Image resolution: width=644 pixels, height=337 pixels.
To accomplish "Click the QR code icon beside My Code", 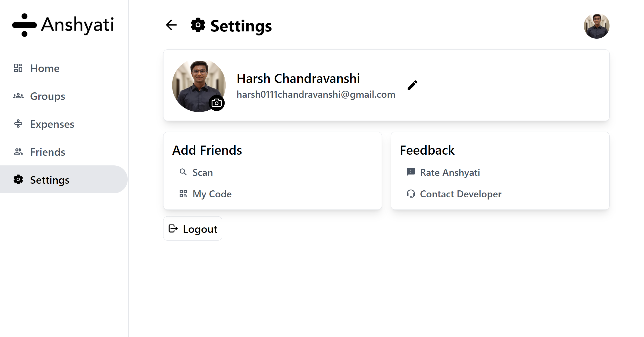I will point(183,194).
